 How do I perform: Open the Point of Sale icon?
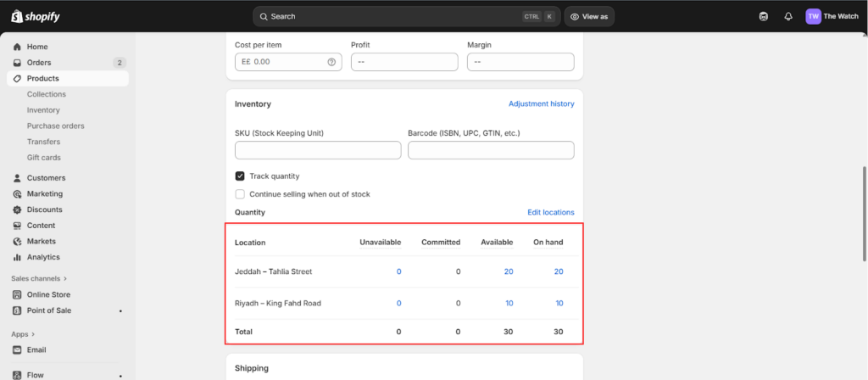[17, 310]
